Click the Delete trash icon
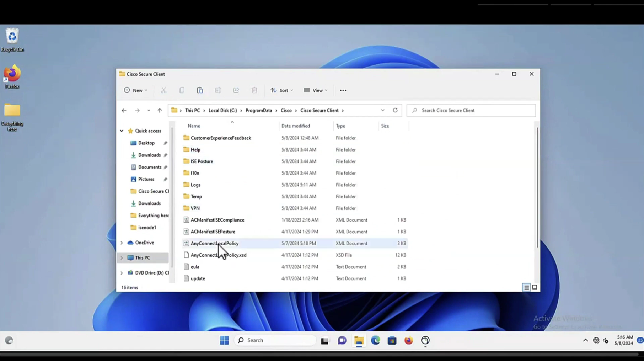 tap(254, 90)
